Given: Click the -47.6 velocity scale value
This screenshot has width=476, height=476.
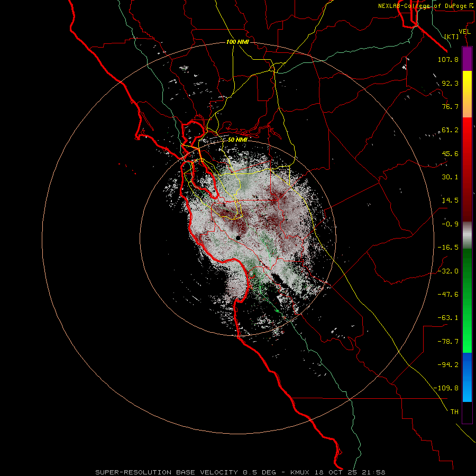Looking at the screenshot, I should [x=448, y=295].
